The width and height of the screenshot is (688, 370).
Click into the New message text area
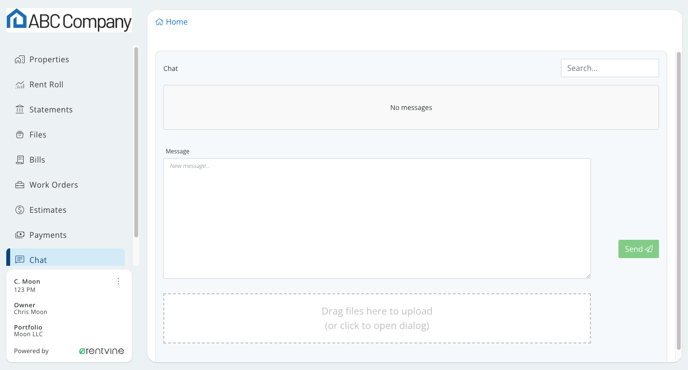(377, 219)
